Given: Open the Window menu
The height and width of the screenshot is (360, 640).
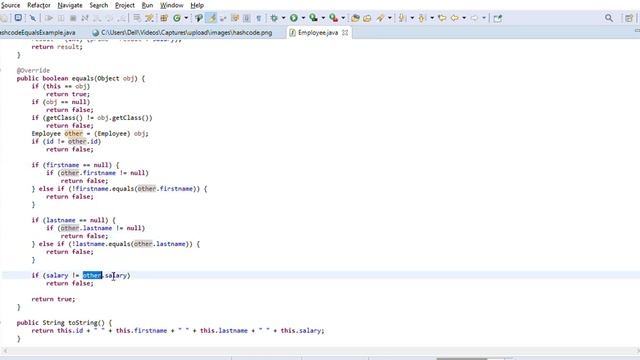Looking at the screenshot, I should (x=171, y=5).
